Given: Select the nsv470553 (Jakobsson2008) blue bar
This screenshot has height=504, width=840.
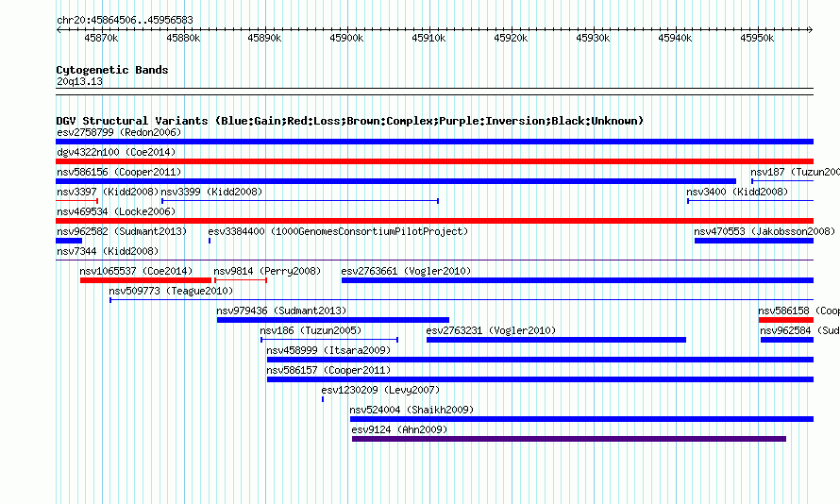Looking at the screenshot, I should pos(754,241).
